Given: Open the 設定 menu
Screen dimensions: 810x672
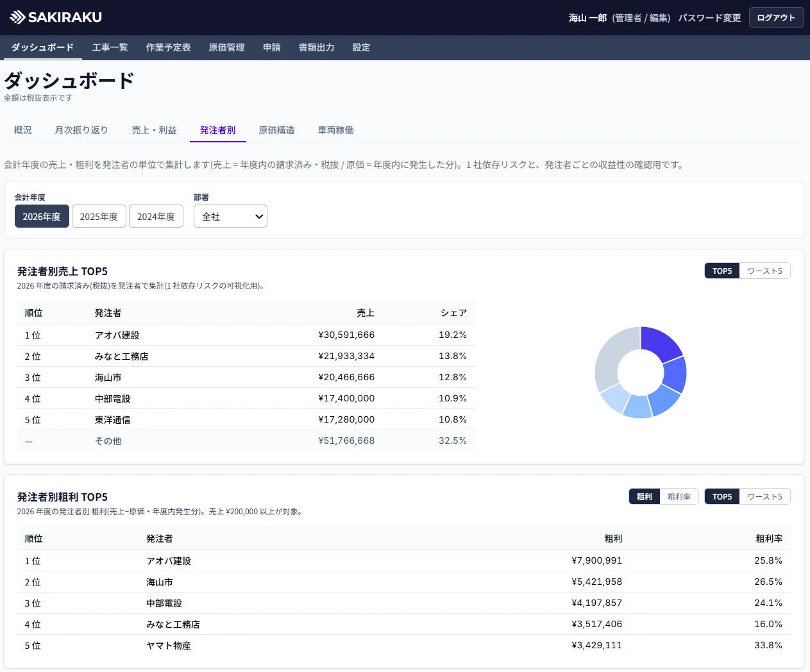Looking at the screenshot, I should click(361, 47).
